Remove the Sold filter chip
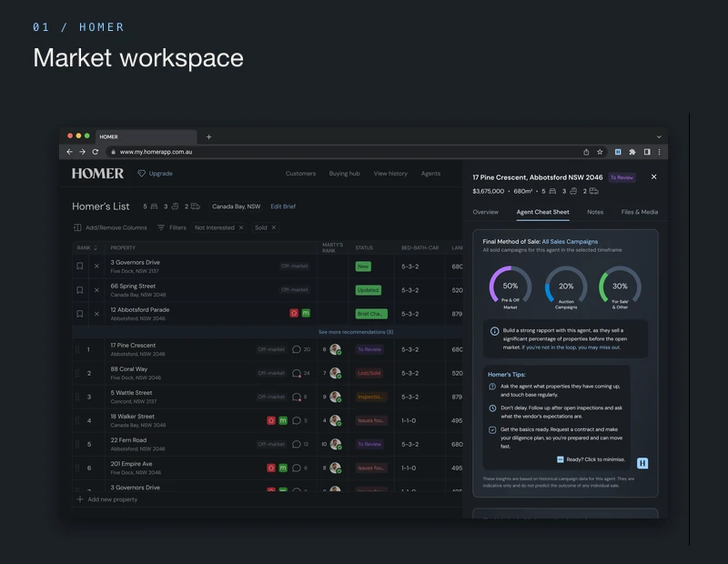Image resolution: width=728 pixels, height=564 pixels. (274, 227)
